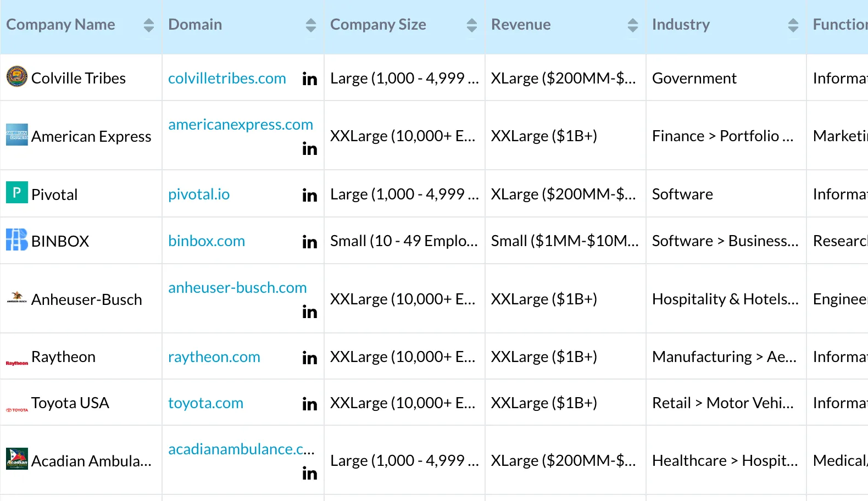Sort by Company Size column arrows
The image size is (868, 501).
[x=472, y=25]
